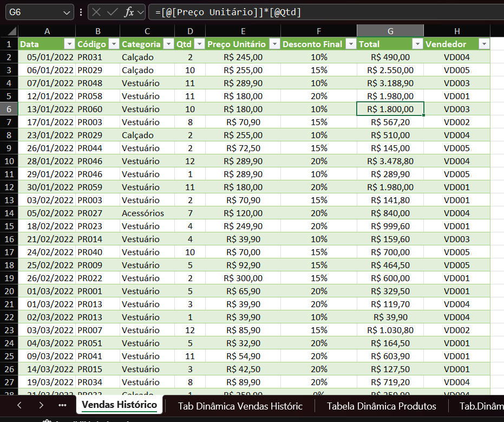This screenshot has width=504, height=422.
Task: Switch to Vendas Histórico sheet tab
Action: 119,405
